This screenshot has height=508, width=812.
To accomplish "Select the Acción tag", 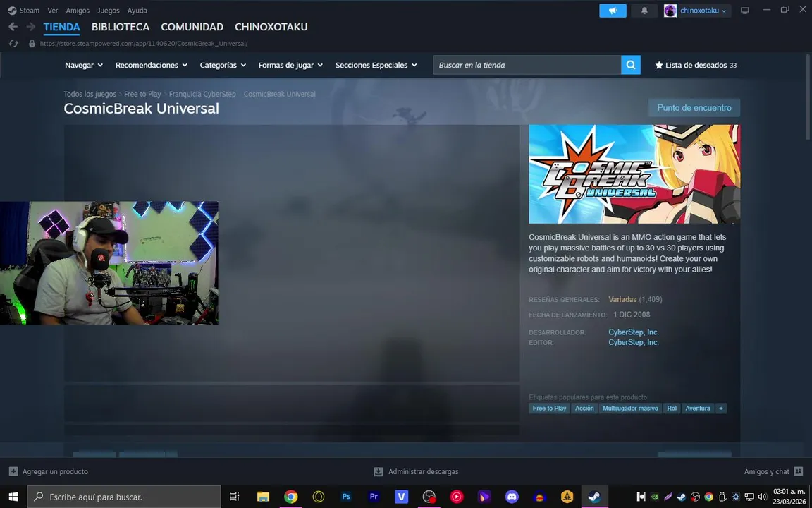I will pos(584,408).
